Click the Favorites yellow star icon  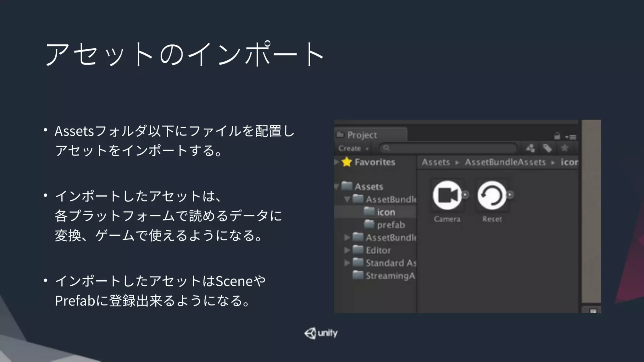(x=347, y=162)
